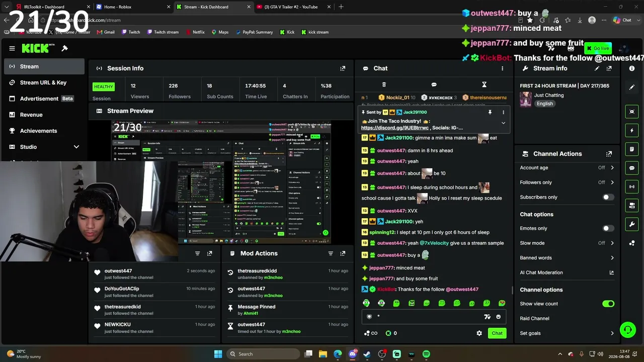Click the capture frame icon on right sidebar
This screenshot has height=362, width=644.
click(x=632, y=112)
